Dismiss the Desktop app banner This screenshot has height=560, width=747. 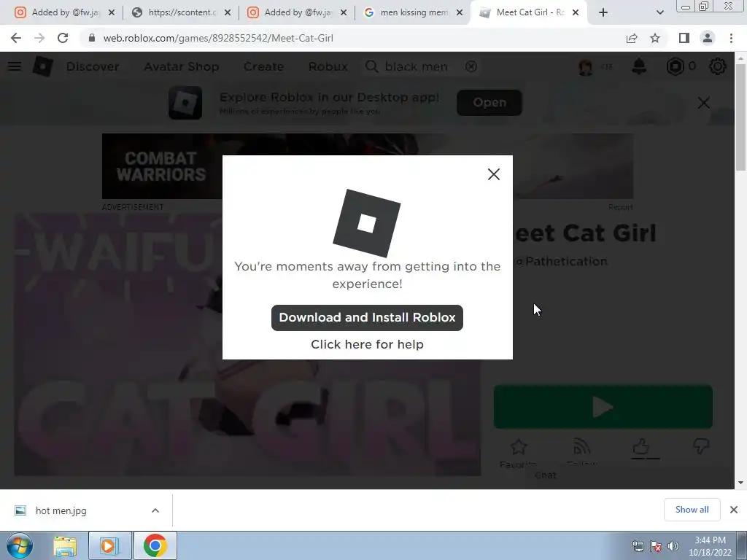point(704,103)
